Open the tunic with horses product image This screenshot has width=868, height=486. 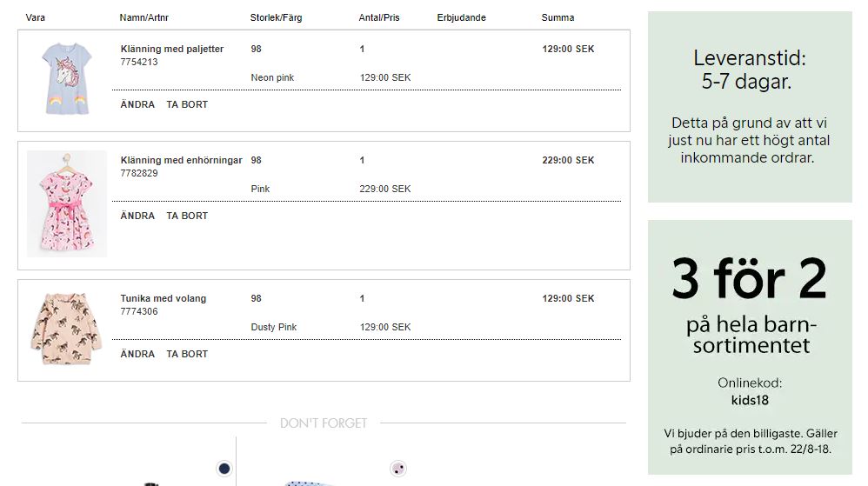click(x=67, y=329)
